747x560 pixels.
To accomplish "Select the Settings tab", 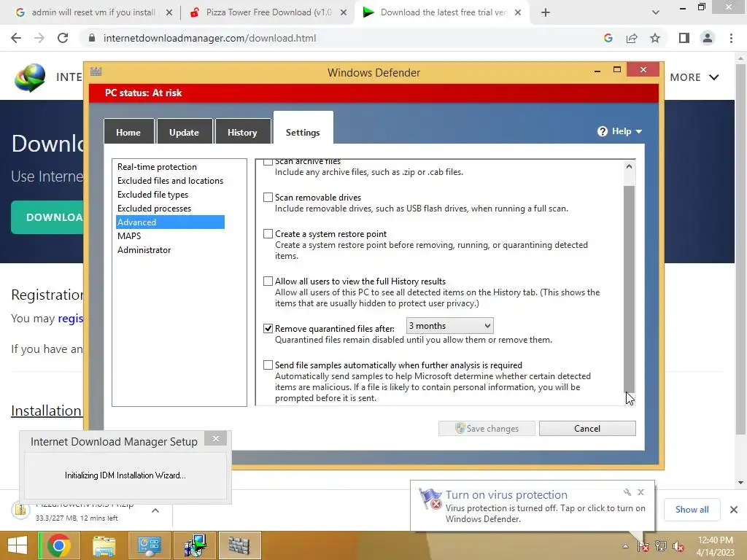I will (x=303, y=128).
